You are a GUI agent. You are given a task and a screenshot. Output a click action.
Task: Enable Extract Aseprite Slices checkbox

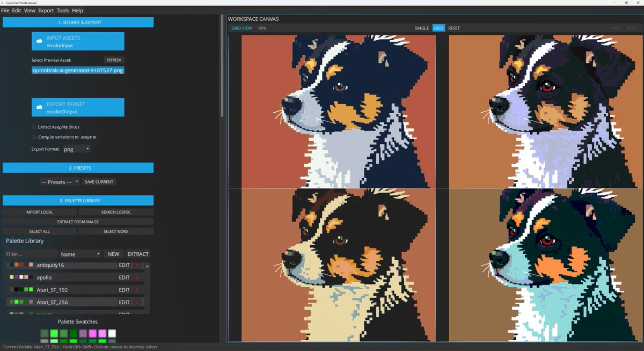pos(34,127)
